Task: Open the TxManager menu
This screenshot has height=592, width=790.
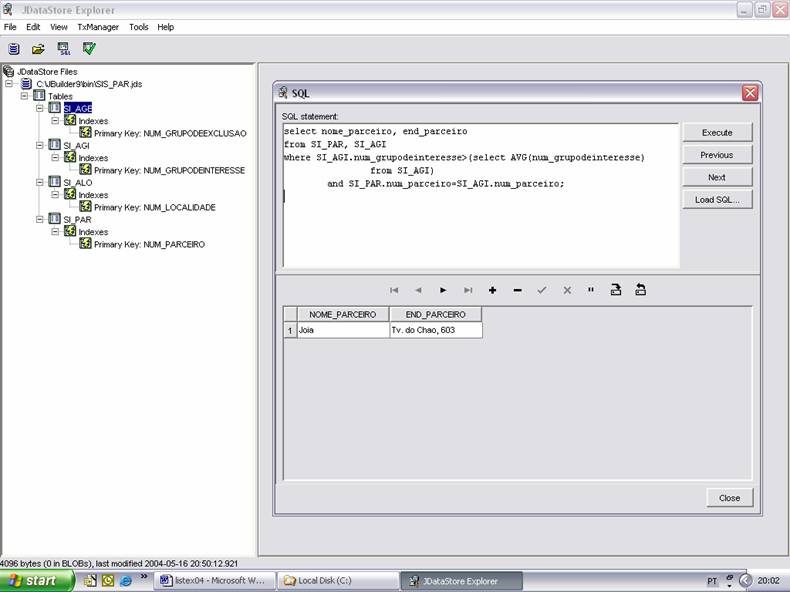Action: point(98,27)
